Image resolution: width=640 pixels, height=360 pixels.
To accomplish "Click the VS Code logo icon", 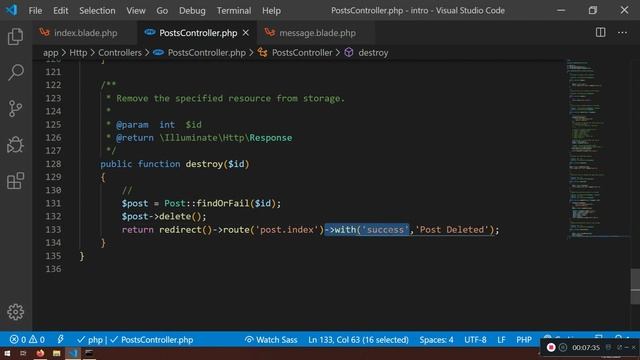I will point(11,10).
